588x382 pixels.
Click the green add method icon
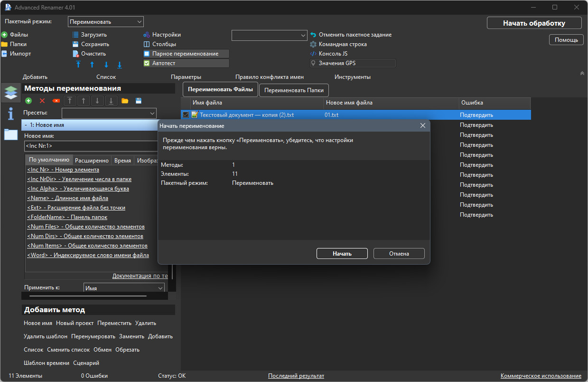tap(28, 101)
